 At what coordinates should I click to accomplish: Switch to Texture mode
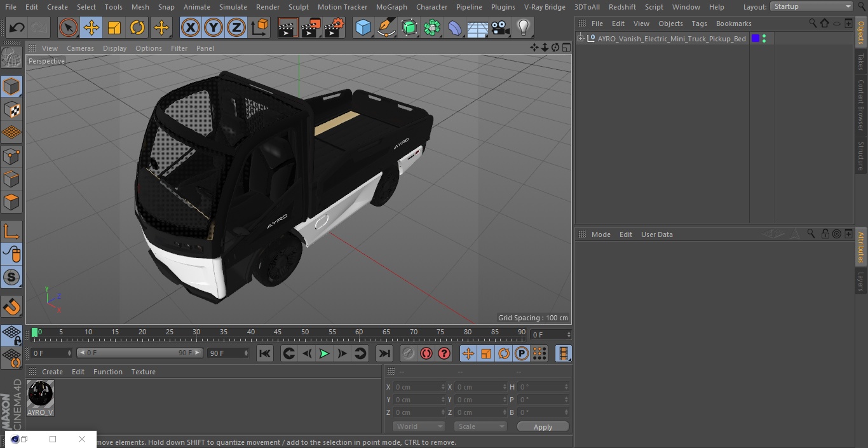pos(11,109)
